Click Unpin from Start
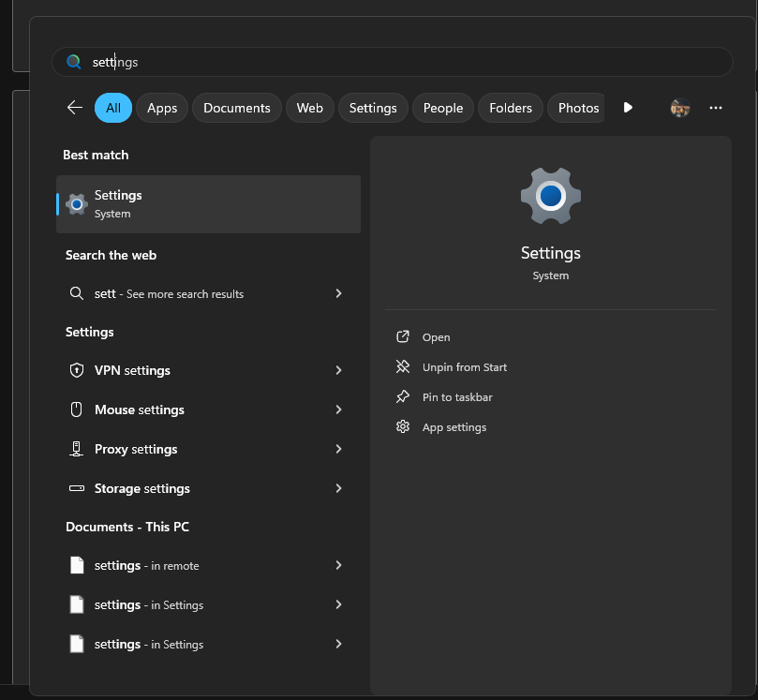The image size is (758, 700). [465, 367]
